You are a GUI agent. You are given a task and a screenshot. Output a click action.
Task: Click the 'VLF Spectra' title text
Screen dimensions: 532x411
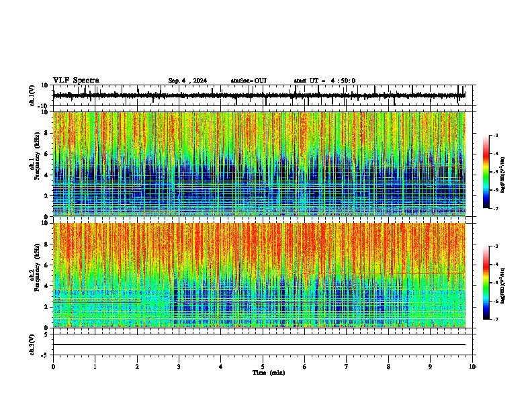click(x=76, y=81)
